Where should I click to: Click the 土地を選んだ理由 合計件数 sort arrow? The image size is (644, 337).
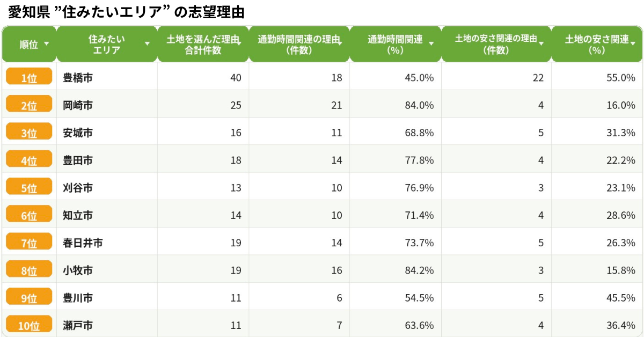(239, 43)
